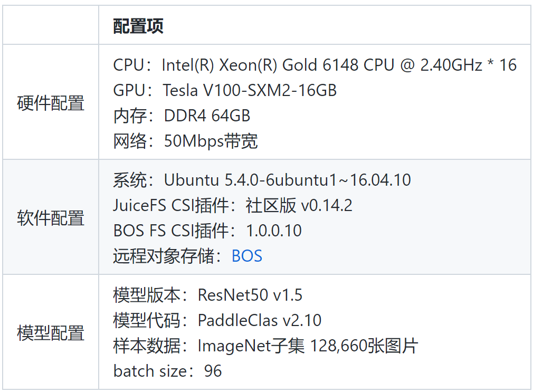Click the 128,660张图片 text

point(364,346)
